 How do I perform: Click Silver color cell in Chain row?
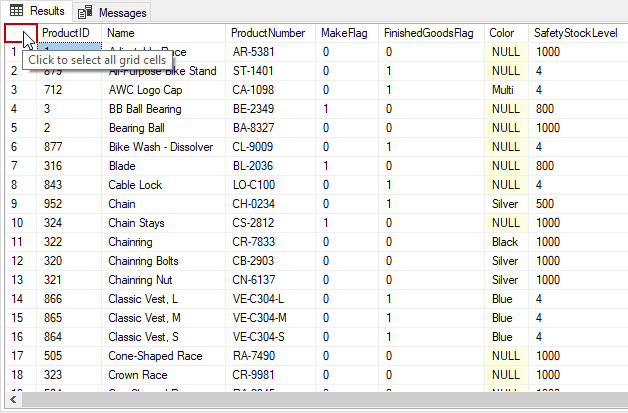coord(507,204)
